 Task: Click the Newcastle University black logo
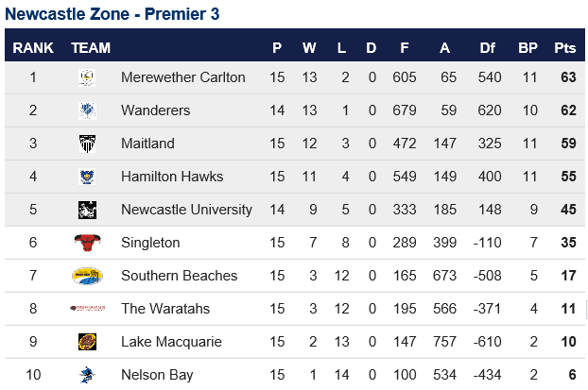[x=87, y=210]
